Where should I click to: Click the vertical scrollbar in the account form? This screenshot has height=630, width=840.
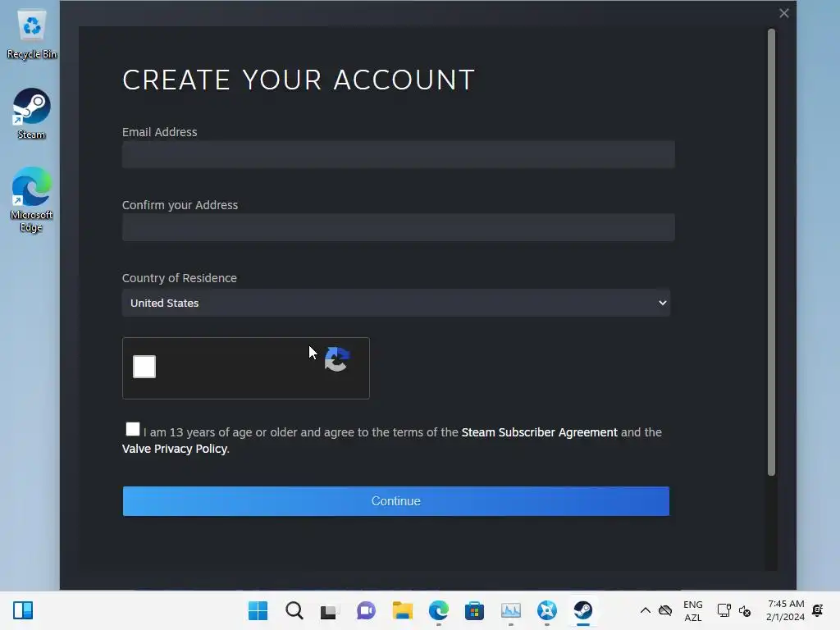(x=771, y=253)
